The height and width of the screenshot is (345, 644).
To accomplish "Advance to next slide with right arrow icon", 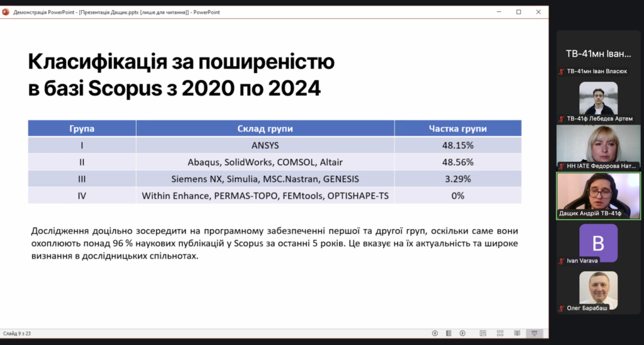I will [x=462, y=333].
